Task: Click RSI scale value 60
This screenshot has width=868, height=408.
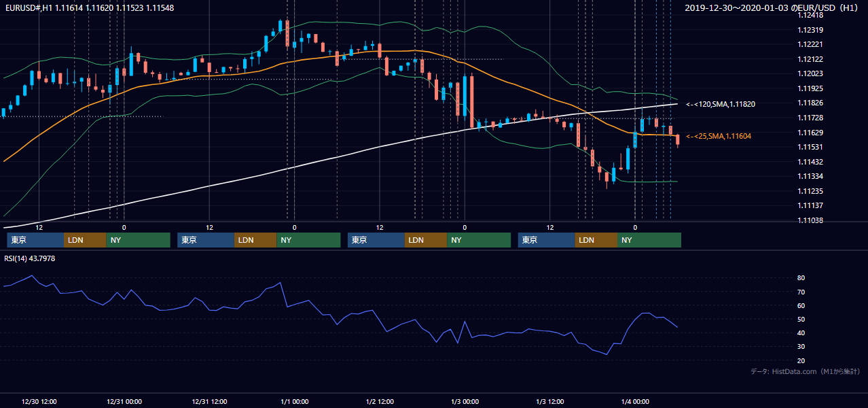Action: (x=801, y=305)
